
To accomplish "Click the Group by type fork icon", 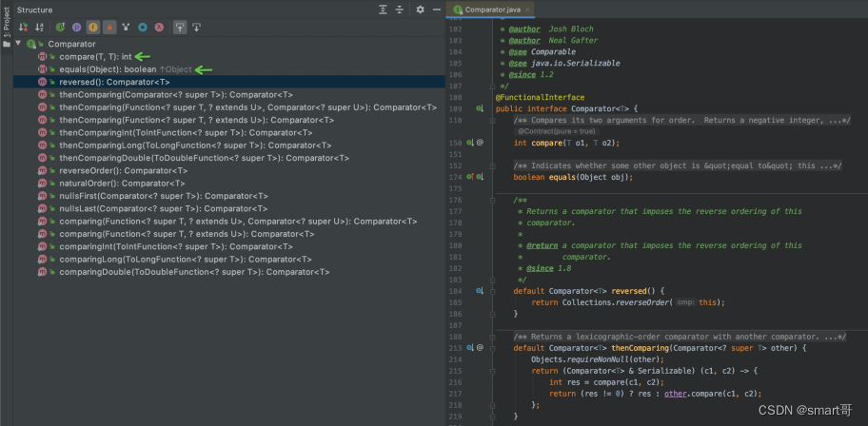I will point(126,28).
